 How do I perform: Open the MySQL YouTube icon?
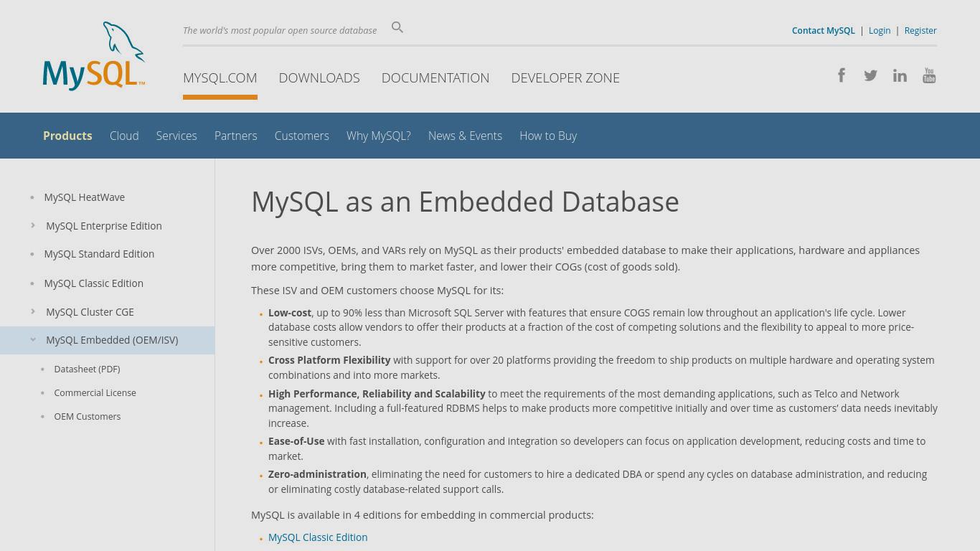[x=929, y=75]
